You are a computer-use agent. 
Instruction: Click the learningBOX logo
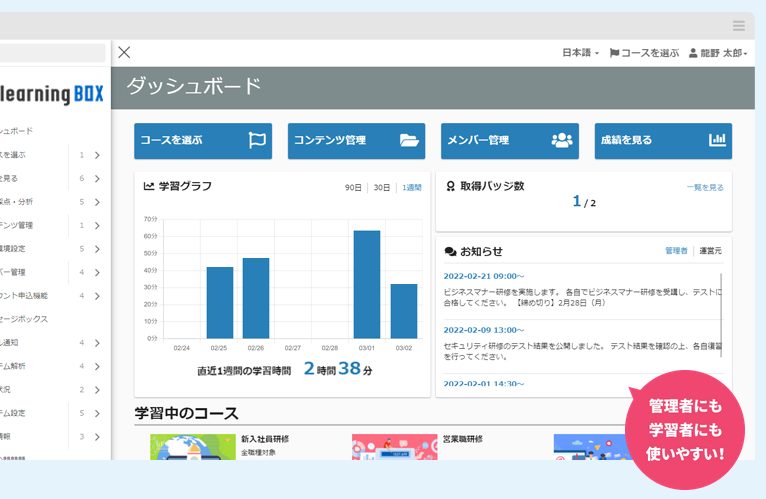point(52,95)
